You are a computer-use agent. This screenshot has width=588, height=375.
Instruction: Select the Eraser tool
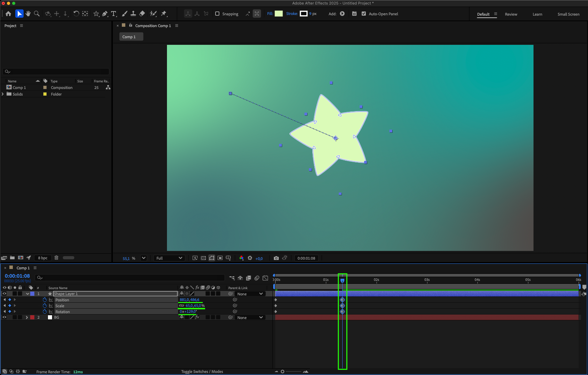142,14
